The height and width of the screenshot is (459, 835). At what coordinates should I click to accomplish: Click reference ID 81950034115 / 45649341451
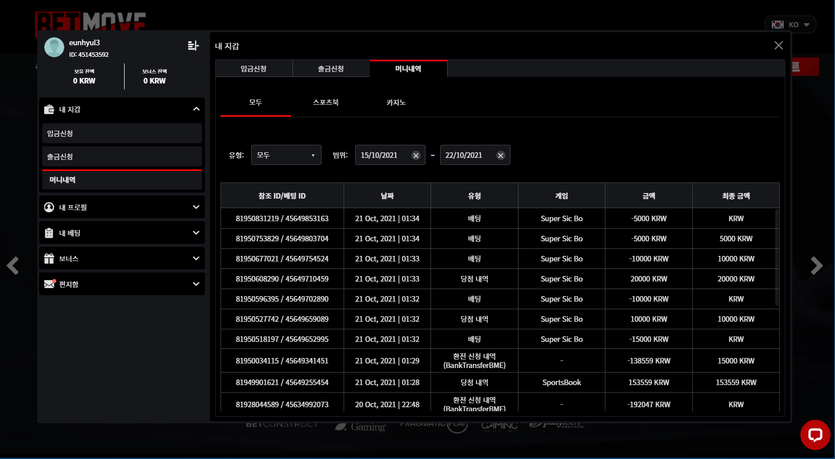pos(282,361)
